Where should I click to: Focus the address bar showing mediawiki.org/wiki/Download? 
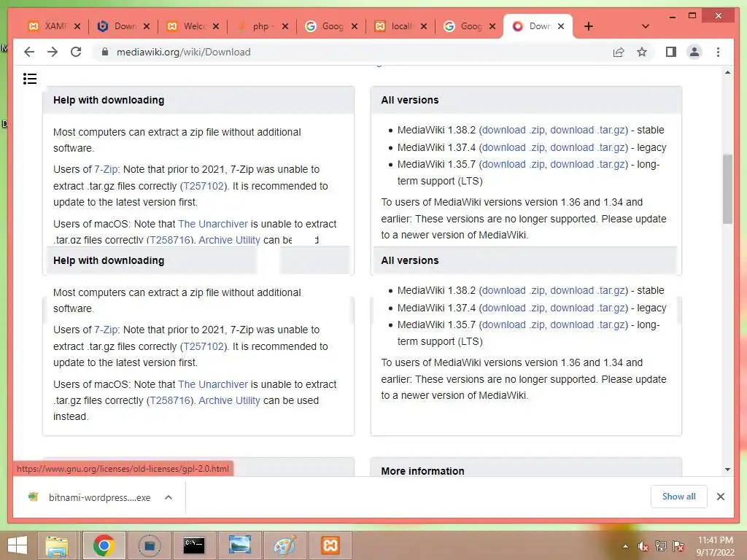tap(352, 52)
